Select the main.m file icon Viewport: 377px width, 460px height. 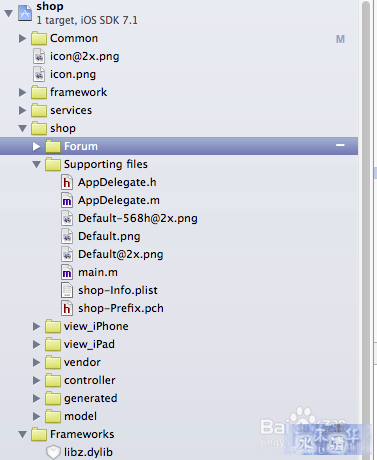click(x=67, y=272)
